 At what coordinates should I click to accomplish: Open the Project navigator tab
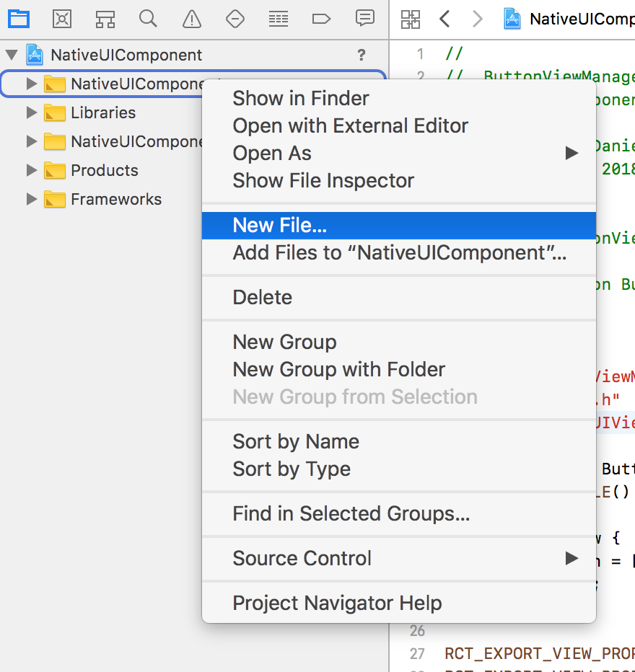pyautogui.click(x=19, y=19)
